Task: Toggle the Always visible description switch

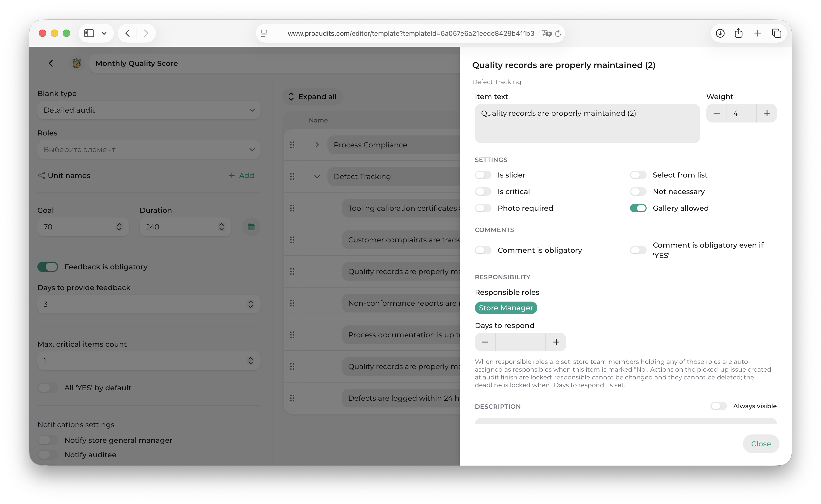Action: pos(718,406)
